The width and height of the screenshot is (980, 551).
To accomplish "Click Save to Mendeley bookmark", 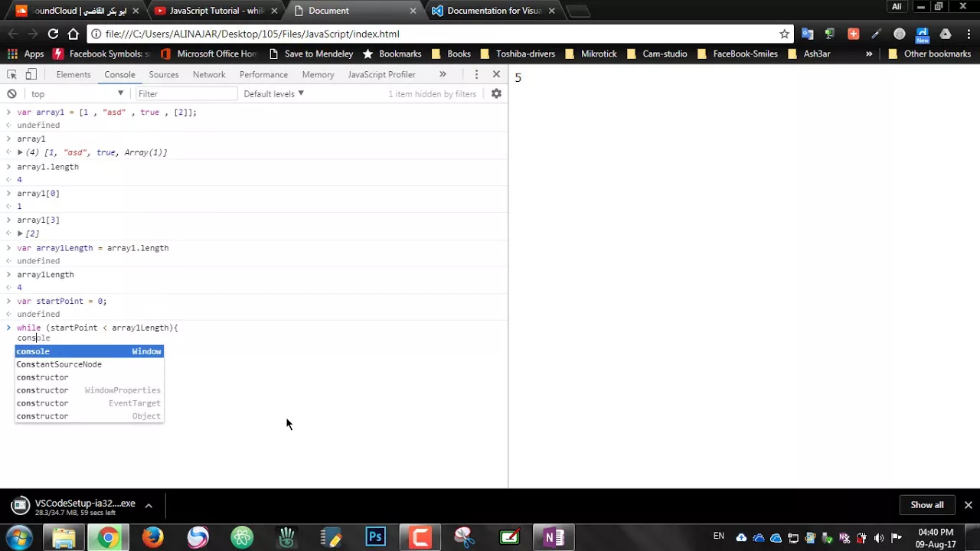I will (x=311, y=54).
